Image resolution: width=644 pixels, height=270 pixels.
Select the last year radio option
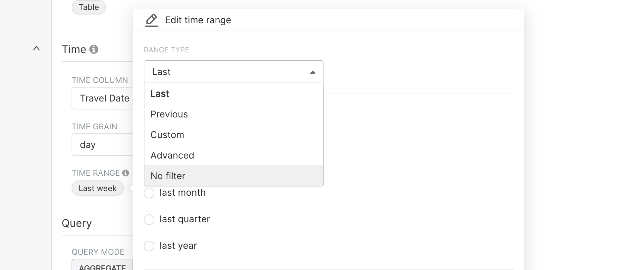149,246
